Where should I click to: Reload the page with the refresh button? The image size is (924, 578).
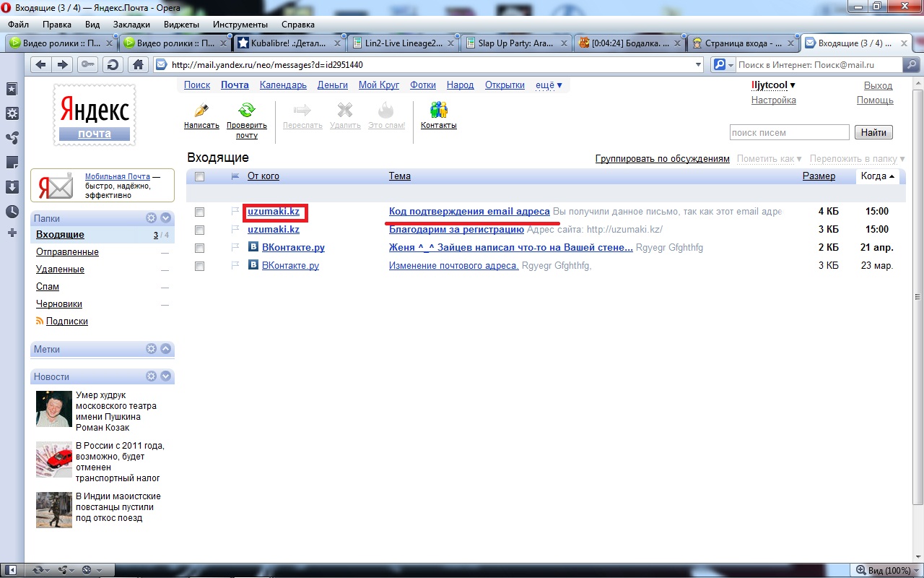113,65
